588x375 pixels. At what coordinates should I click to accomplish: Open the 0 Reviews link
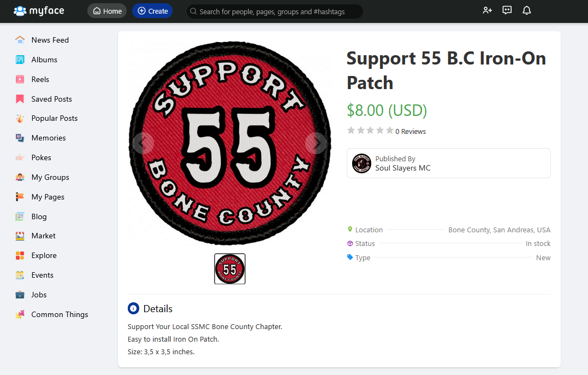tap(411, 132)
